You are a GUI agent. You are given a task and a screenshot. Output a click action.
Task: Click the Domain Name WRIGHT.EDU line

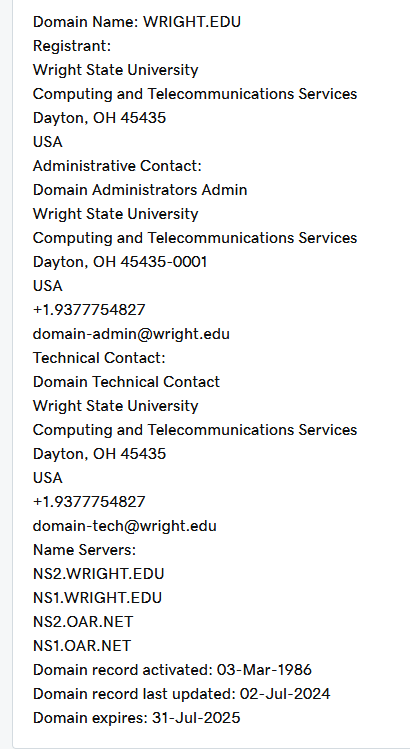137,22
